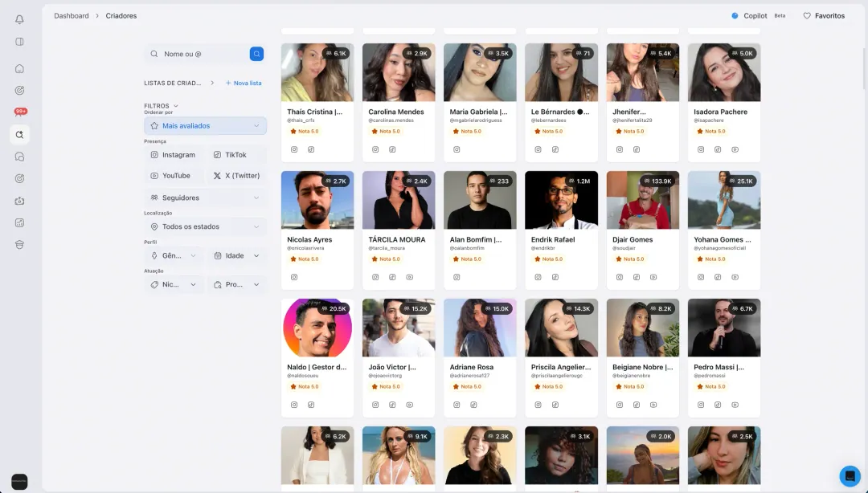Image resolution: width=868 pixels, height=493 pixels.
Task: Toggle the X (Twitter) presence filter
Action: pyautogui.click(x=237, y=175)
